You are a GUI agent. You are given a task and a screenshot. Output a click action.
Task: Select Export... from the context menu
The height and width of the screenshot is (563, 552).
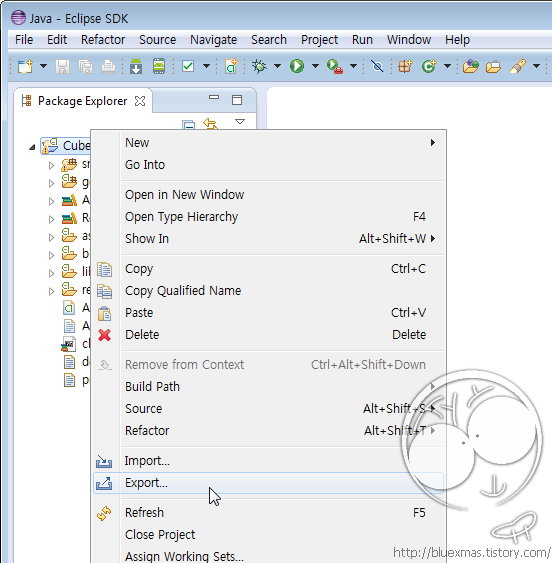point(268,483)
